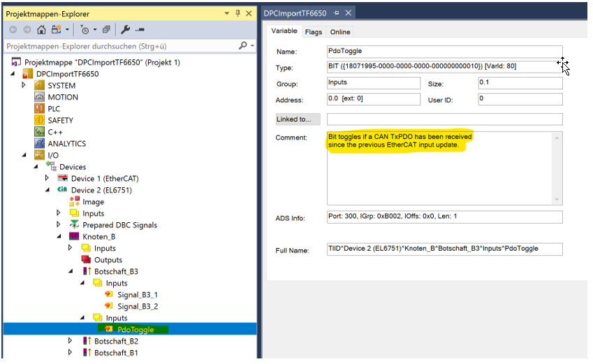Click the SAFETY node icon

pyautogui.click(x=39, y=120)
